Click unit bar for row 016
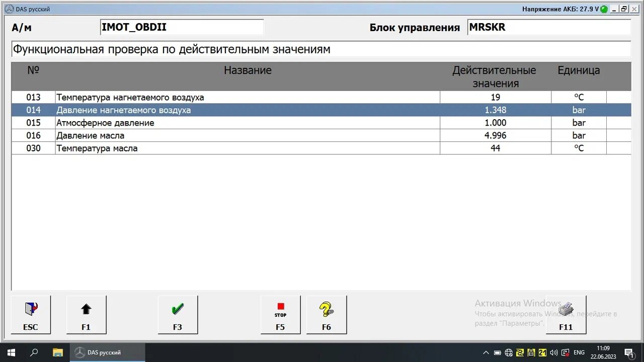The image size is (644, 362). (579, 135)
